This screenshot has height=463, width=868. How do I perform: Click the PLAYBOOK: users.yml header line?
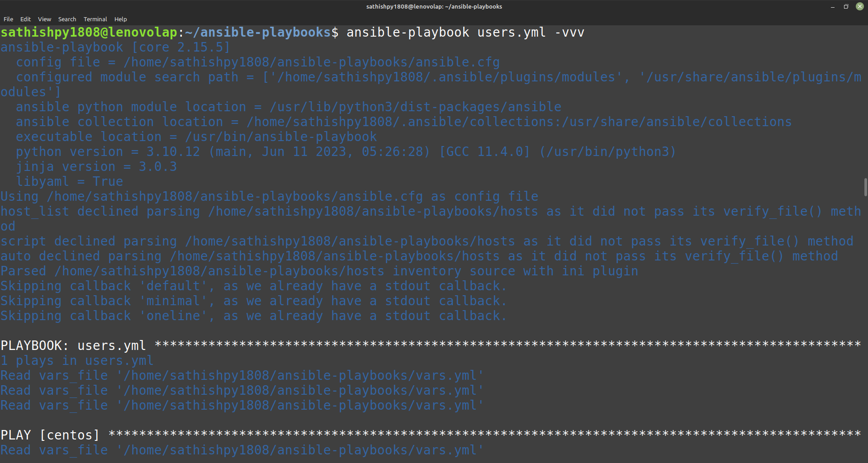(73, 346)
